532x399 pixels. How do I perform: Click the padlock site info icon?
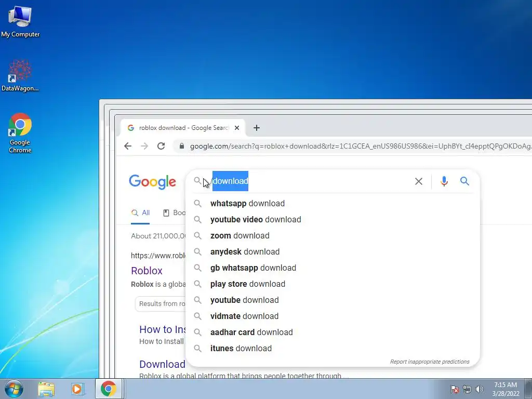(x=182, y=146)
